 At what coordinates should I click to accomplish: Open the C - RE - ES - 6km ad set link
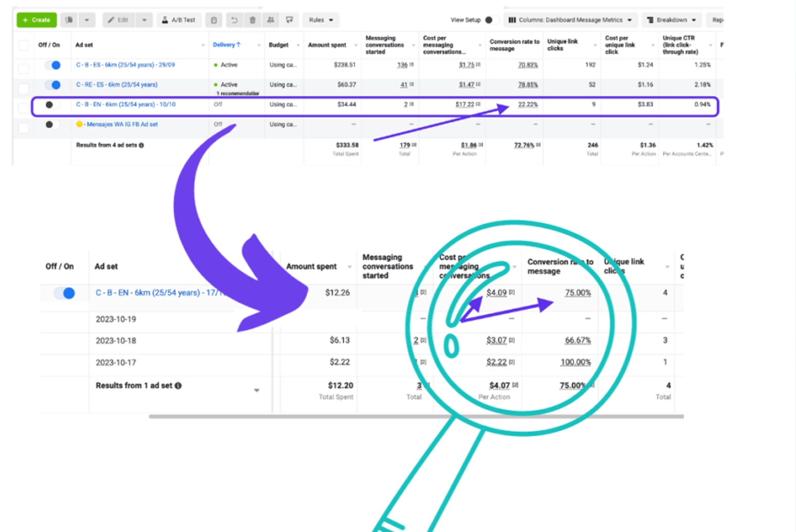pos(117,84)
